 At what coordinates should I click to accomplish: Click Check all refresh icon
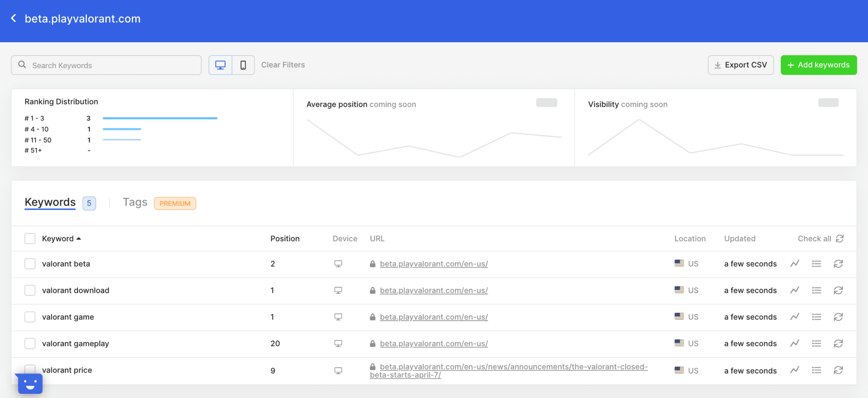(x=840, y=239)
